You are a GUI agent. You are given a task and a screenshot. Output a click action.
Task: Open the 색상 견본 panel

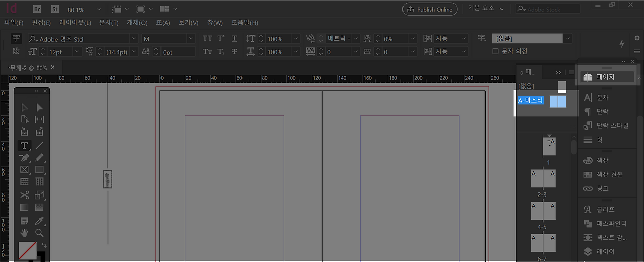pos(604,174)
